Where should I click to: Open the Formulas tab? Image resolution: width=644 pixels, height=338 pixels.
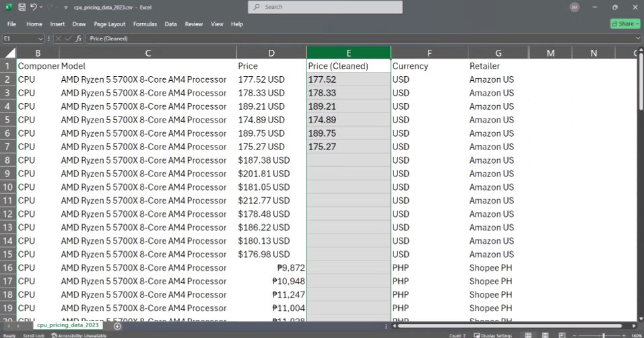pos(145,24)
